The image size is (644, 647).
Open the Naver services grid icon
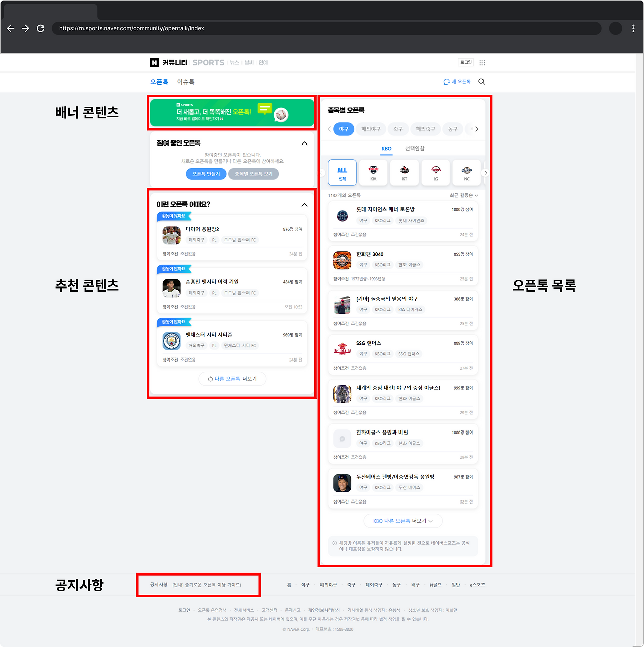tap(482, 63)
